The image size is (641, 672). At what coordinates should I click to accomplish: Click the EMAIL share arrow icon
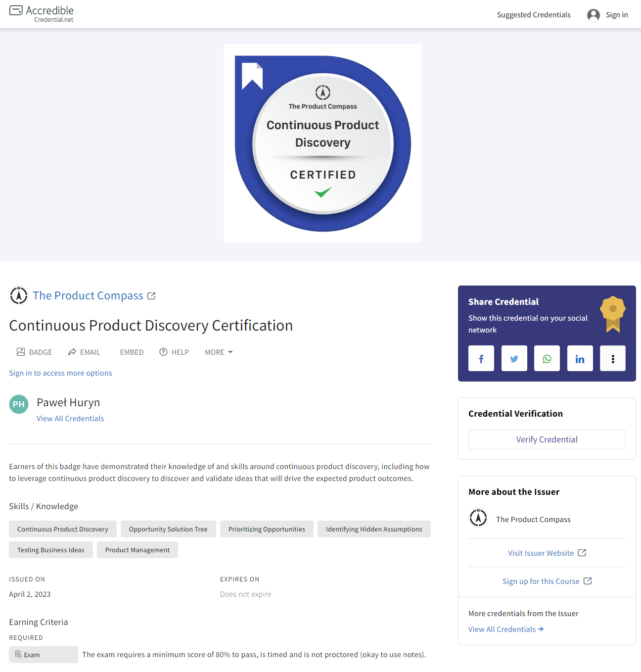72,352
